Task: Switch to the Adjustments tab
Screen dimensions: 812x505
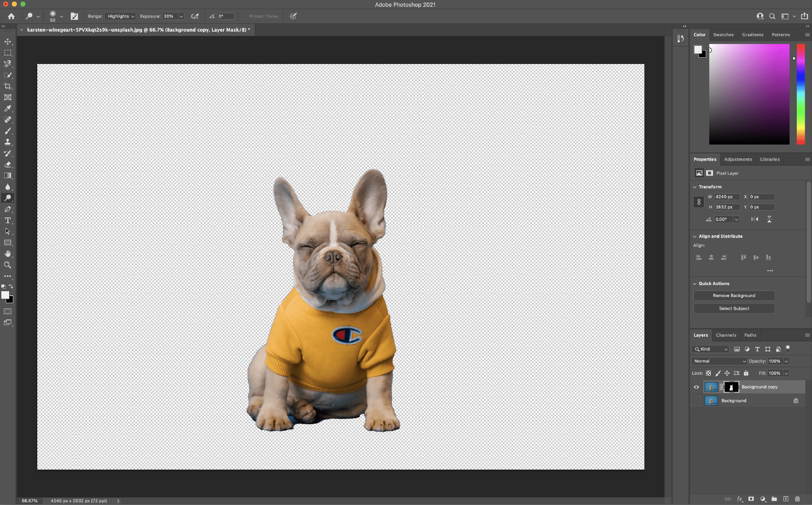Action: point(738,159)
